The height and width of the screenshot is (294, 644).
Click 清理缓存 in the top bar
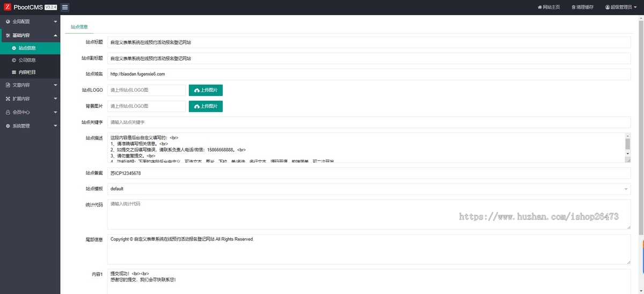583,7
